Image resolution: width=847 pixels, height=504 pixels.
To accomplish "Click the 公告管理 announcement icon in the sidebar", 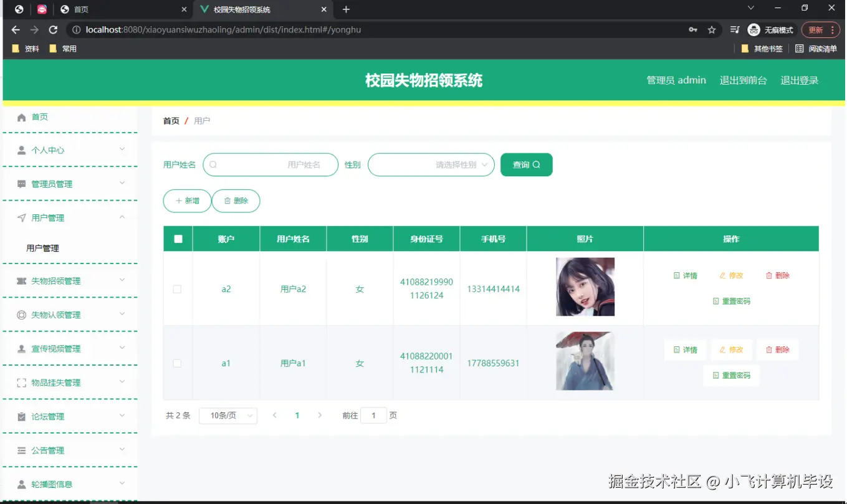I will [22, 450].
